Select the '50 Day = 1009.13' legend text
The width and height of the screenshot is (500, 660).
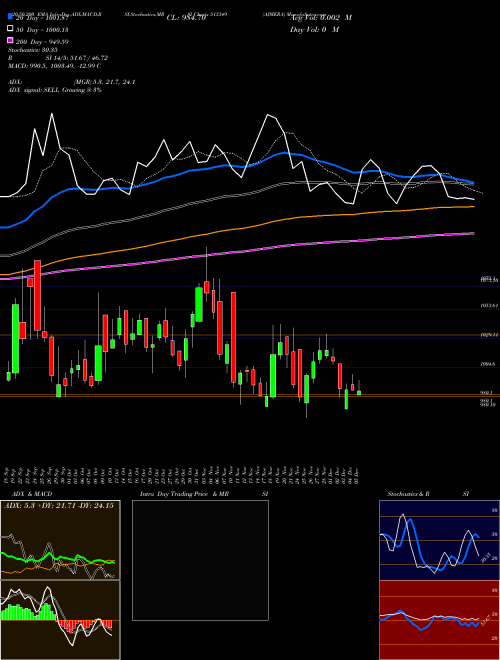point(42,30)
